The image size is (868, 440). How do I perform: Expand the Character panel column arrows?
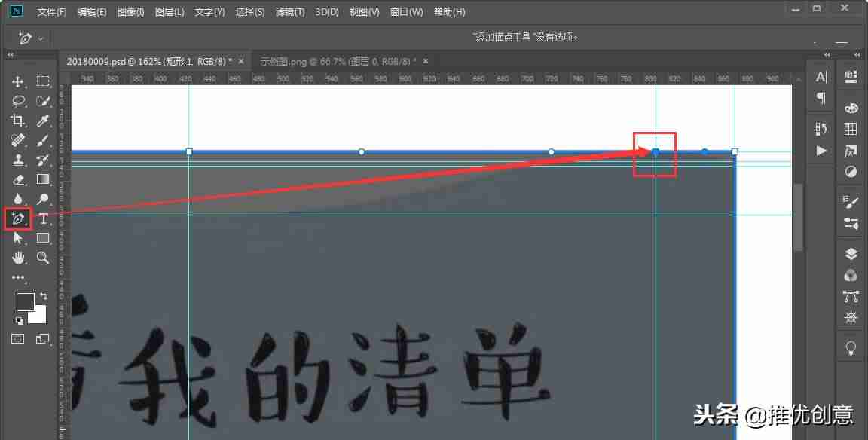point(827,55)
